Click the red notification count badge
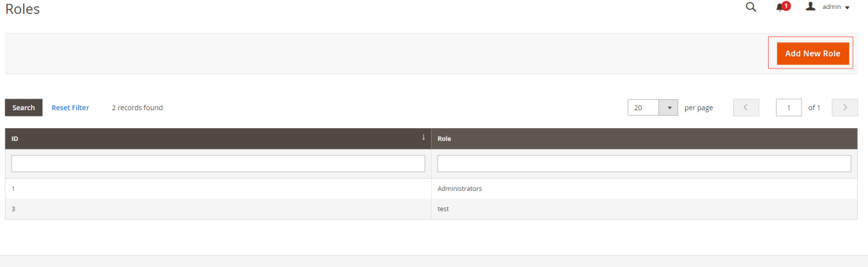868x267 pixels. pos(786,6)
